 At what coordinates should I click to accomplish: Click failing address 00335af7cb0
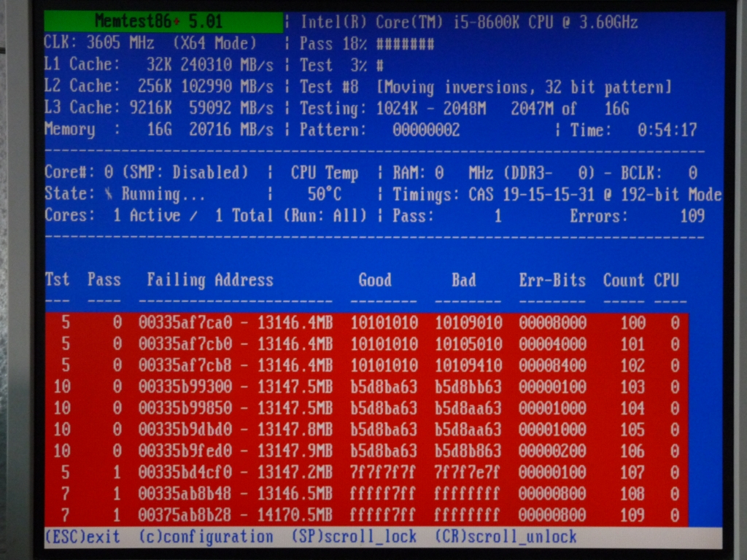185,344
